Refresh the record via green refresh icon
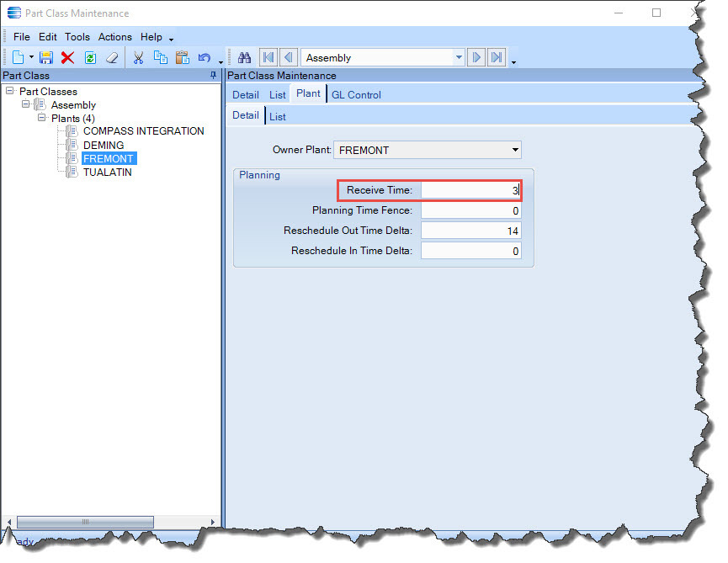The height and width of the screenshot is (563, 728). tap(91, 57)
